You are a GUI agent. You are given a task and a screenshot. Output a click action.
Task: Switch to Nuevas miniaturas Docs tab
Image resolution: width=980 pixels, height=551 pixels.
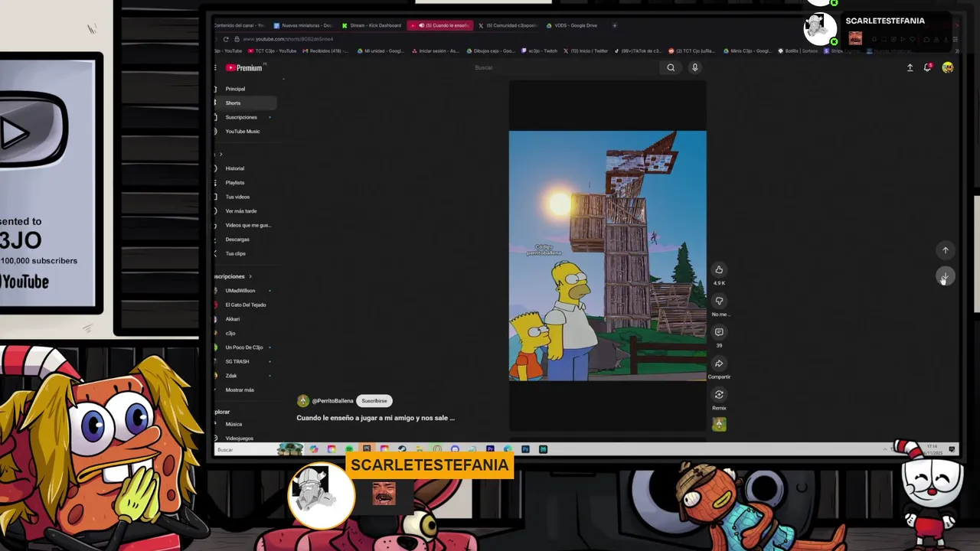(x=303, y=25)
